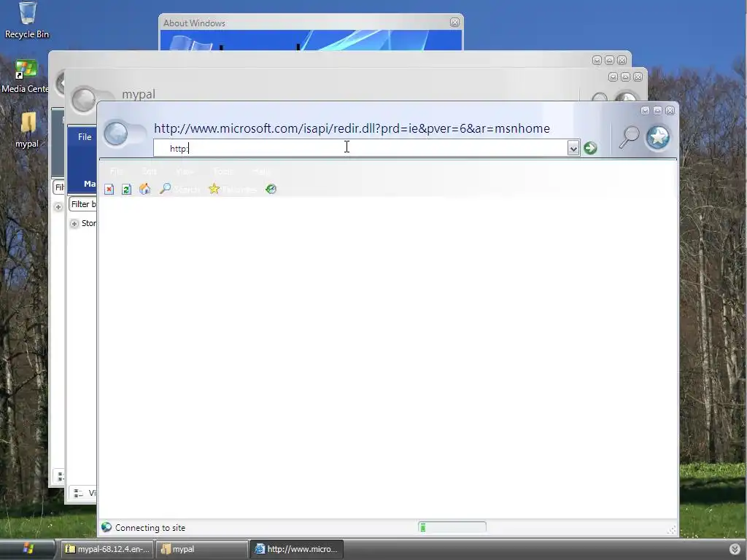The height and width of the screenshot is (560, 747).
Task: Click the status bar globe icon
Action: tap(107, 527)
